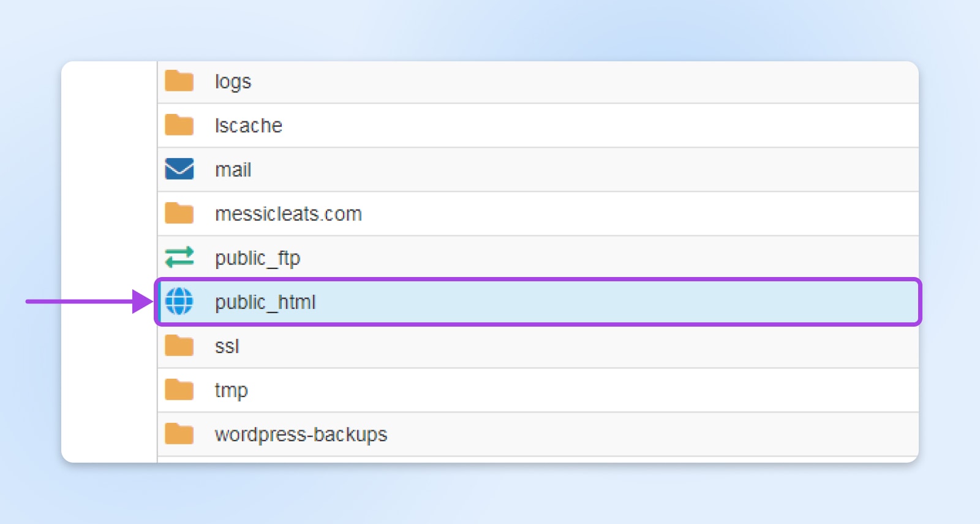Open the public_ftp directory
The width and height of the screenshot is (980, 524).
tap(258, 257)
